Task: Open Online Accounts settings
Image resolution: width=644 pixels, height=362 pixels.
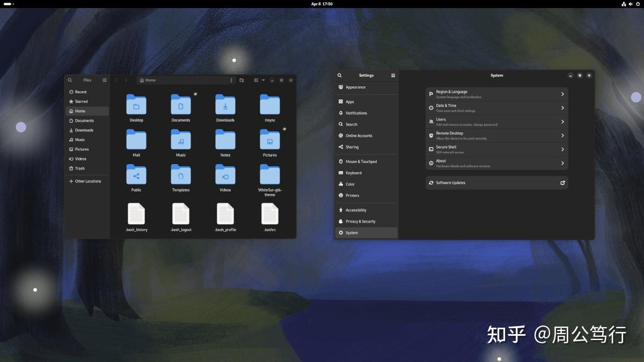Action: pyautogui.click(x=358, y=135)
